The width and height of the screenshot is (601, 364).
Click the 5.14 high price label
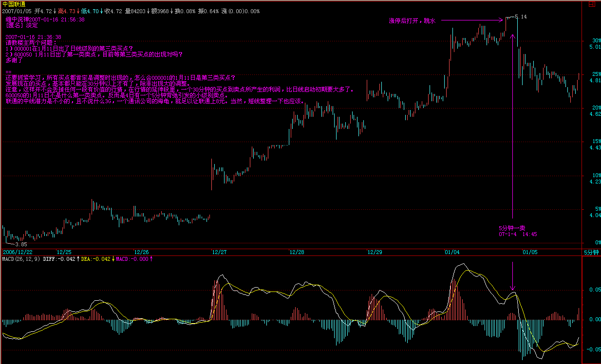(x=520, y=17)
